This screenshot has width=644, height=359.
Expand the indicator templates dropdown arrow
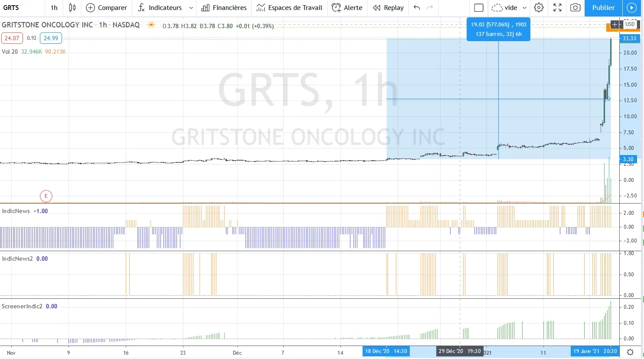[x=191, y=8]
